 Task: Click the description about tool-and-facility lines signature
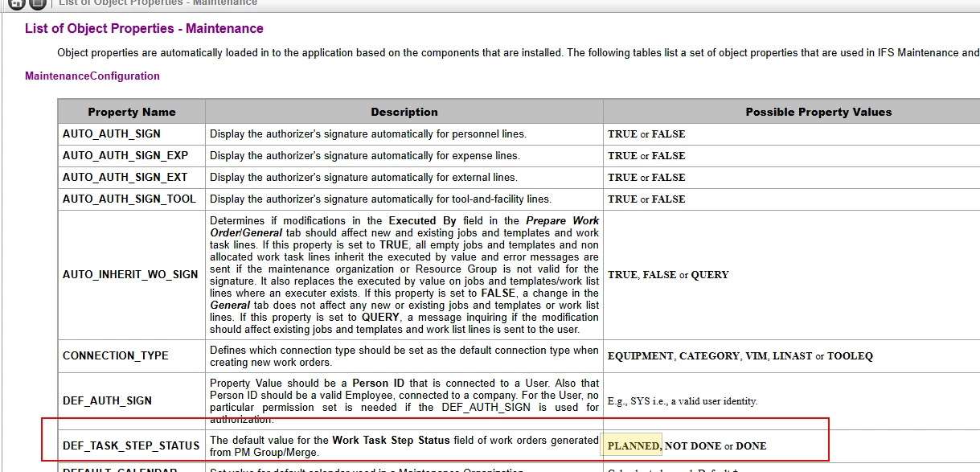[x=381, y=199]
